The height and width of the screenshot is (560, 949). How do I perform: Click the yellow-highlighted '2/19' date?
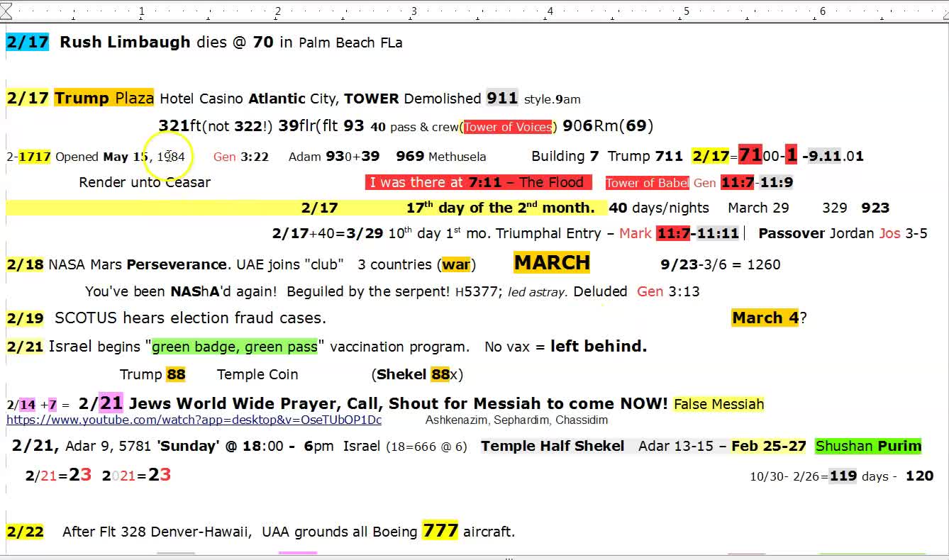click(25, 318)
